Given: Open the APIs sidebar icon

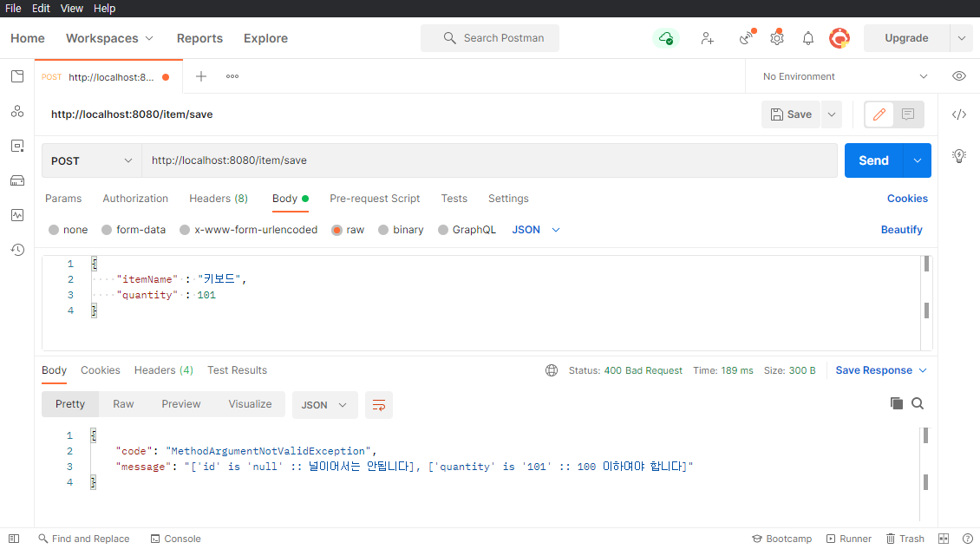Looking at the screenshot, I should point(17,111).
